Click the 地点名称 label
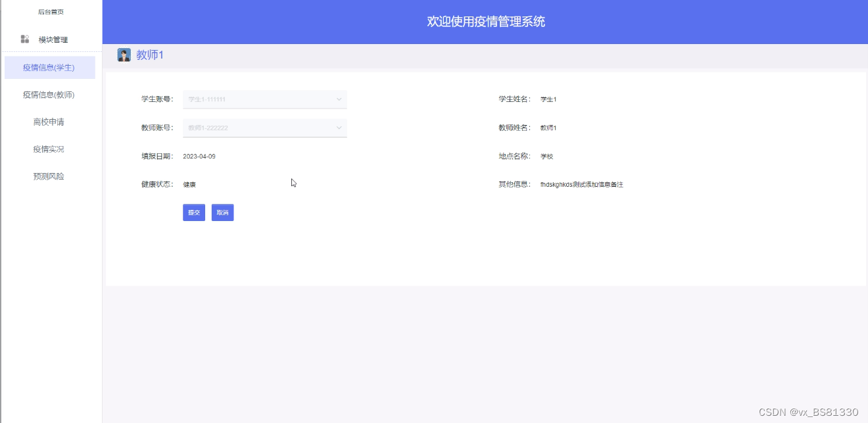The height and width of the screenshot is (423, 868). coord(514,157)
